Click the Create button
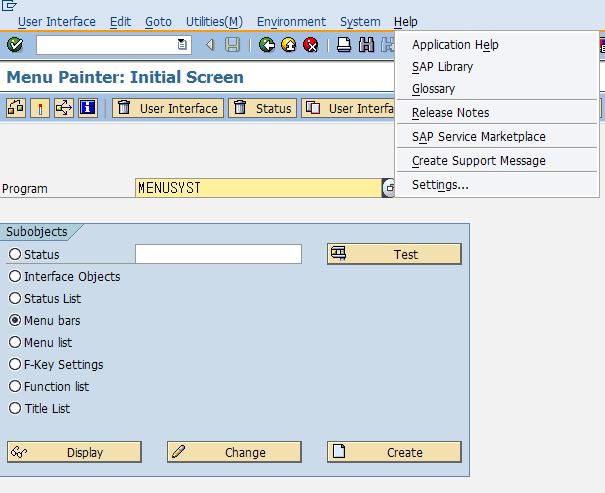Image resolution: width=605 pixels, height=493 pixels. pyautogui.click(x=394, y=452)
